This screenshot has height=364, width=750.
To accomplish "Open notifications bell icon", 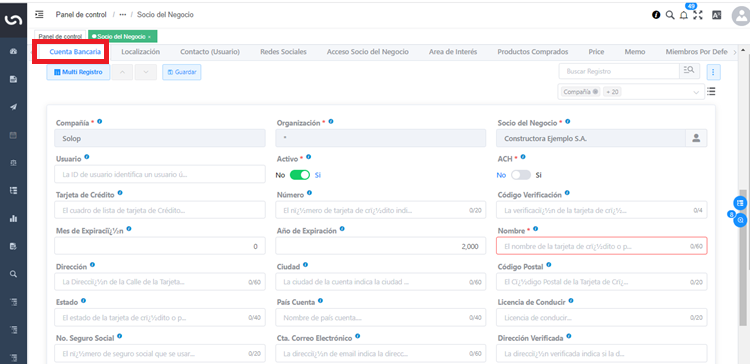I will click(684, 15).
